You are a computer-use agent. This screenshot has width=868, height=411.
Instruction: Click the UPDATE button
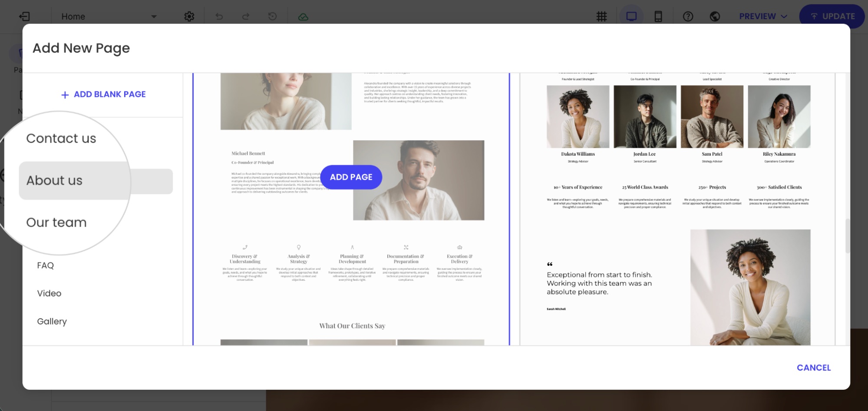click(x=832, y=17)
